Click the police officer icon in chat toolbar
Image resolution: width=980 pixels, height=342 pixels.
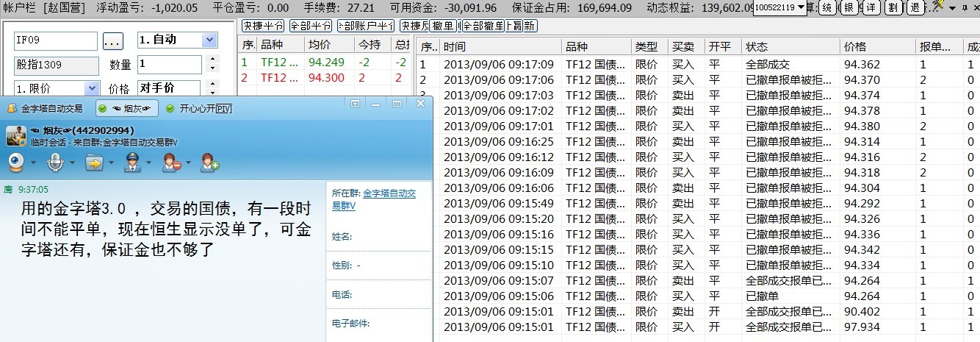tap(133, 162)
